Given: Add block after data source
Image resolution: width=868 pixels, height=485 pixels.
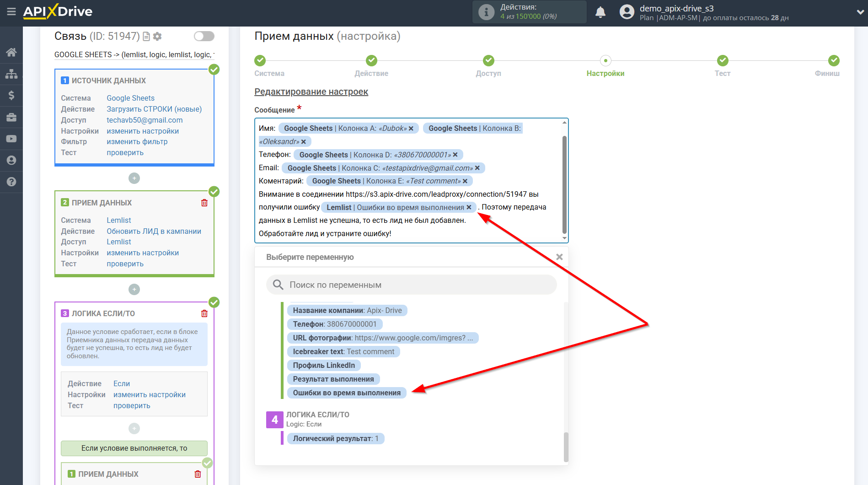Looking at the screenshot, I should (134, 178).
